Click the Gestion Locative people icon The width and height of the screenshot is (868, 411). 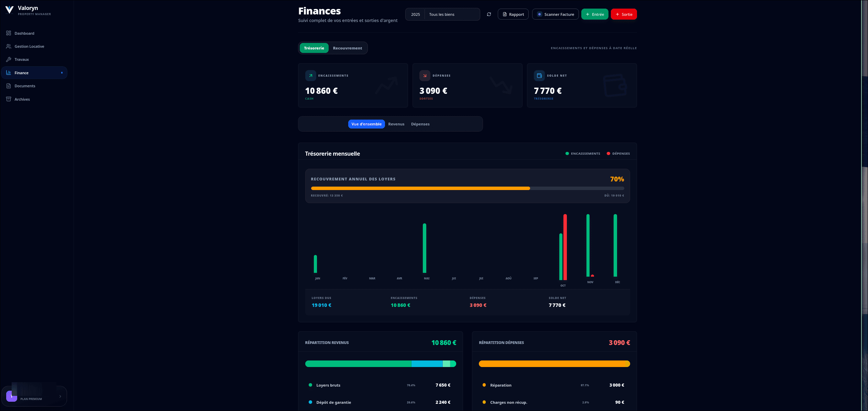click(9, 46)
